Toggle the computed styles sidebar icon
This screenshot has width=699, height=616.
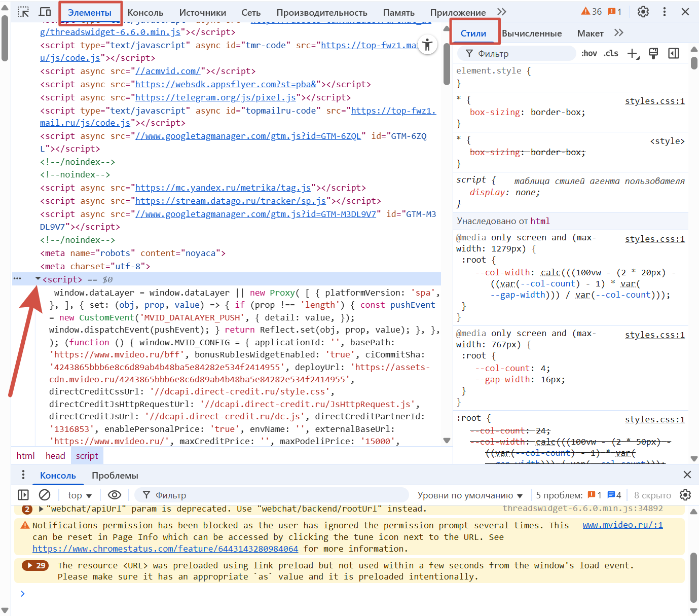tap(674, 54)
